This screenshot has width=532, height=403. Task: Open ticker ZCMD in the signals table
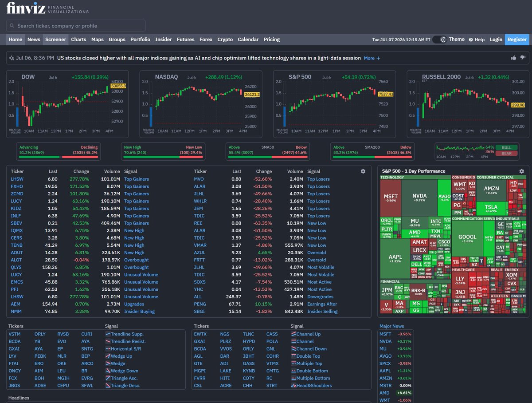coord(17,194)
